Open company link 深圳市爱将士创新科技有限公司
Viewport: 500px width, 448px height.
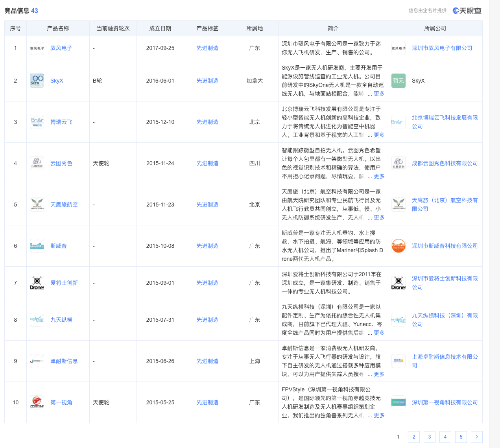point(445,283)
